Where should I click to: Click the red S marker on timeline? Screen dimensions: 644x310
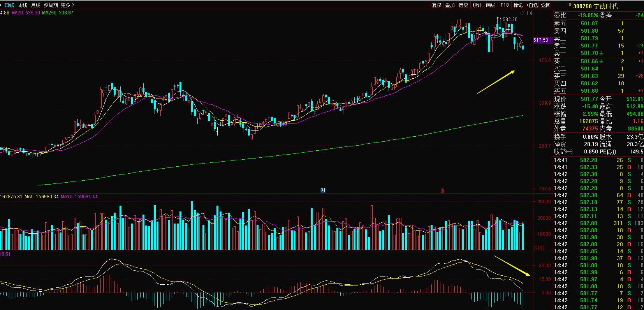(x=442, y=191)
